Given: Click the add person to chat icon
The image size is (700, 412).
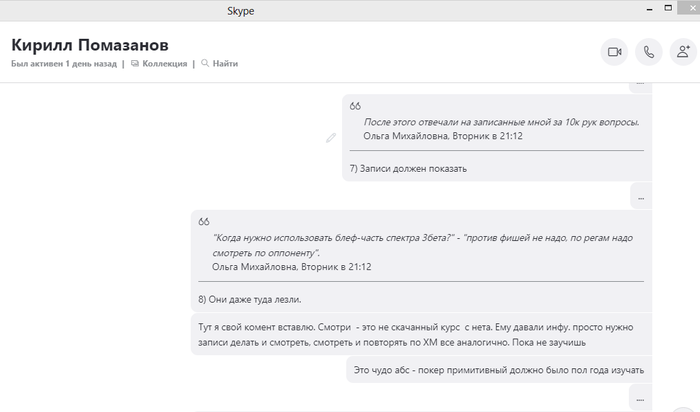Looking at the screenshot, I should pyautogui.click(x=683, y=53).
